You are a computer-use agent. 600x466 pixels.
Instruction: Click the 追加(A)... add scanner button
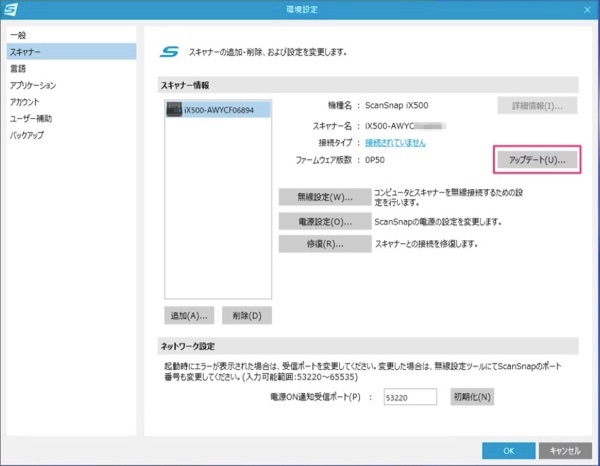point(189,316)
